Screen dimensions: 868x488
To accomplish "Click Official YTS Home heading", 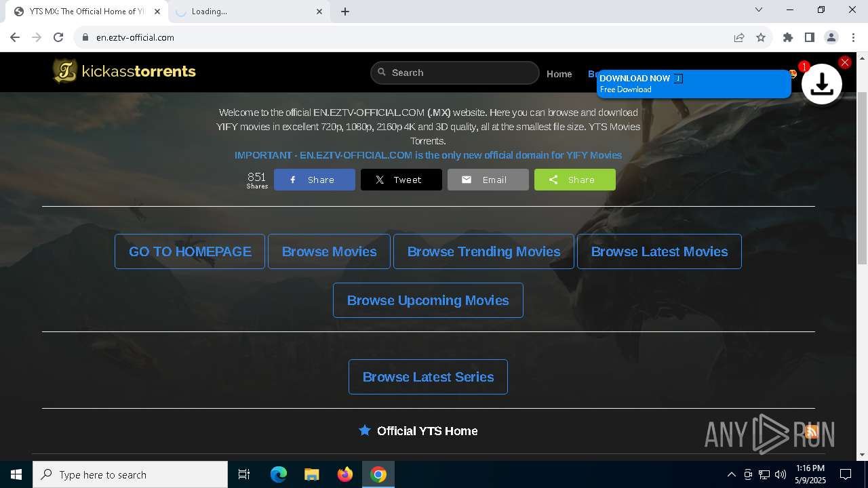I will (427, 431).
